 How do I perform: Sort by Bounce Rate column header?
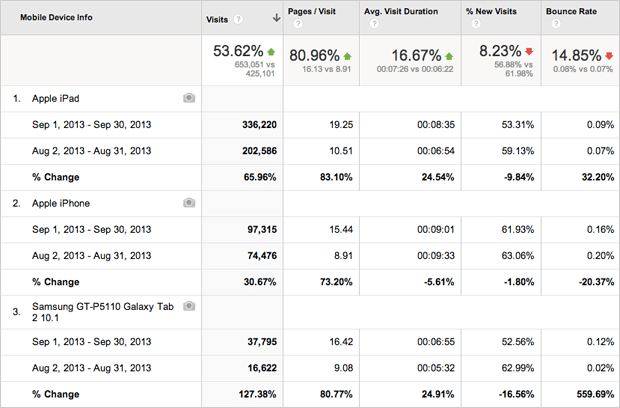[570, 12]
